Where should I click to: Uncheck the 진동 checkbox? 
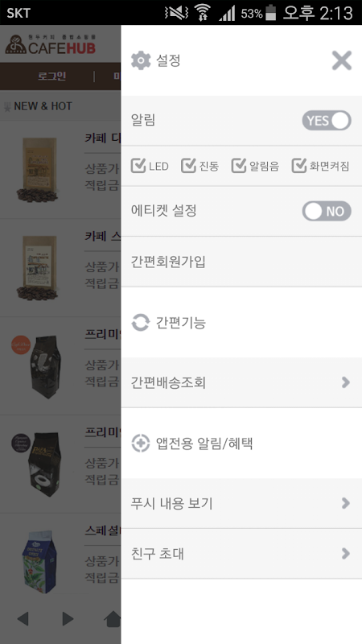(x=189, y=166)
